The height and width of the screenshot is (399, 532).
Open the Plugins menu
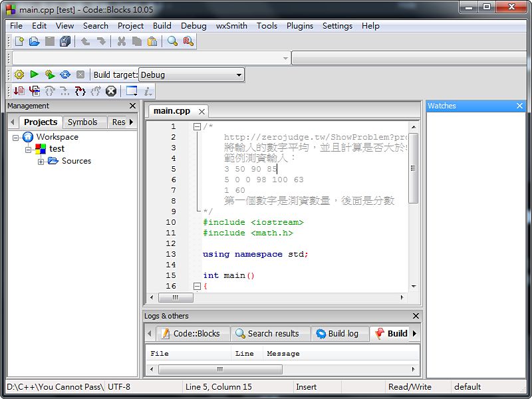click(300, 26)
